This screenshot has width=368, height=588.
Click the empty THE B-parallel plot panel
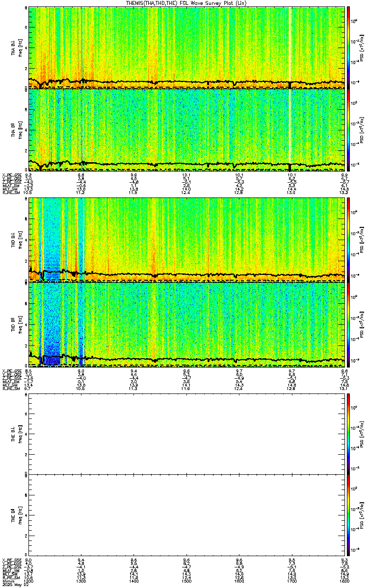[x=187, y=515]
